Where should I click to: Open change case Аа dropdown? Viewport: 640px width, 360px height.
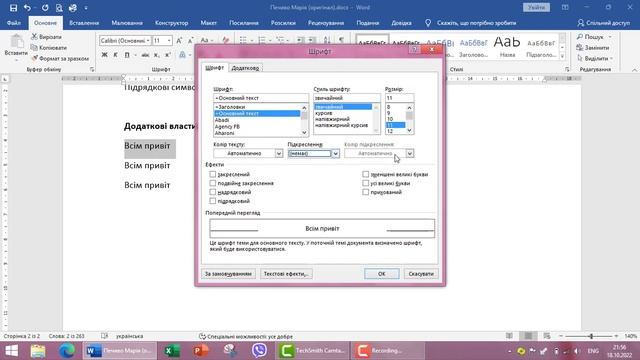pyautogui.click(x=206, y=40)
